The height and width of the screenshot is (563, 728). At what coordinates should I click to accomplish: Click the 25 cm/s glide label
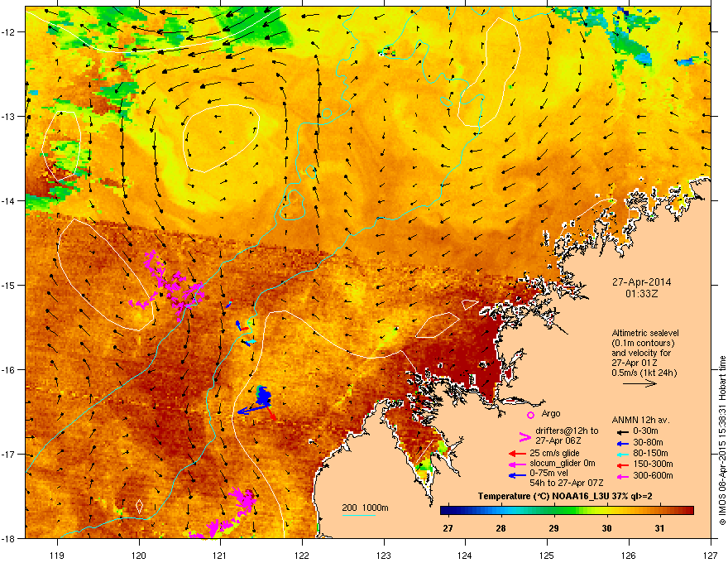pyautogui.click(x=554, y=453)
